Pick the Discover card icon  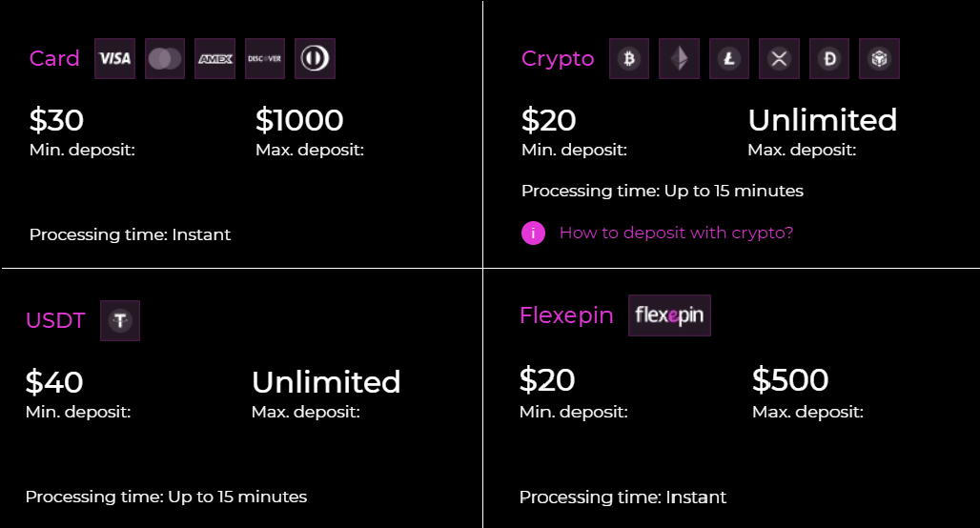pos(264,59)
